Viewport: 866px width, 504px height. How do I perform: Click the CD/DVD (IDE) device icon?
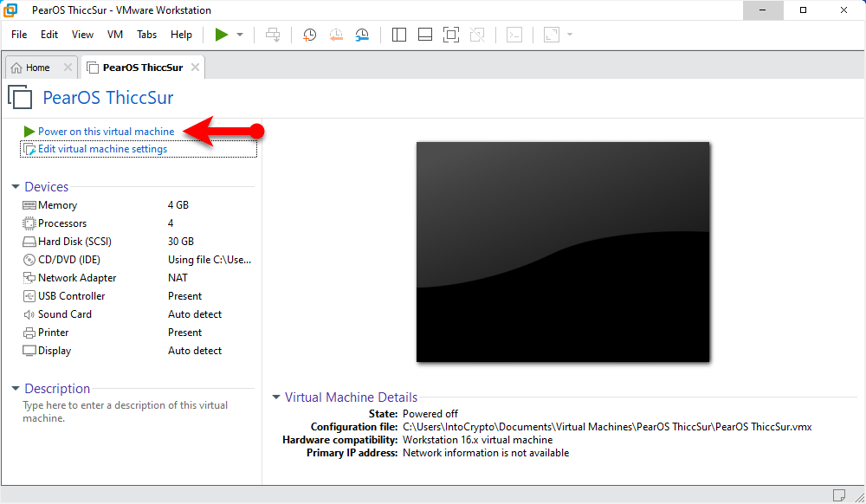click(29, 260)
